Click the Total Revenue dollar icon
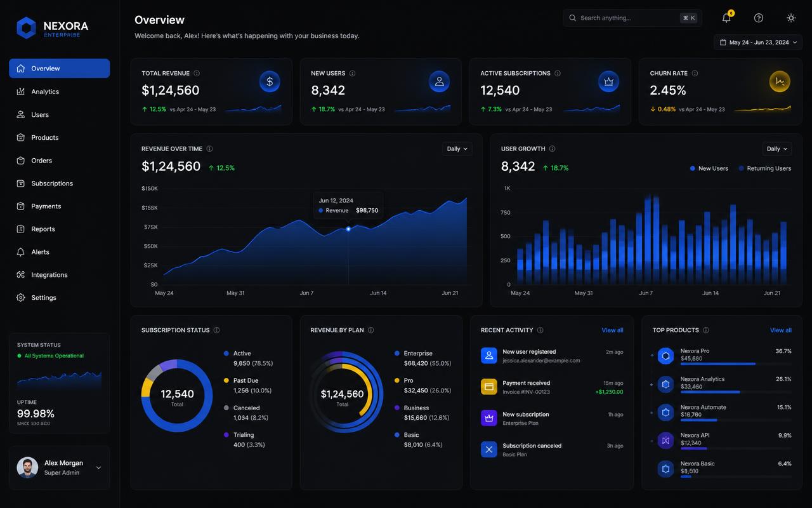This screenshot has width=812, height=508. point(270,81)
